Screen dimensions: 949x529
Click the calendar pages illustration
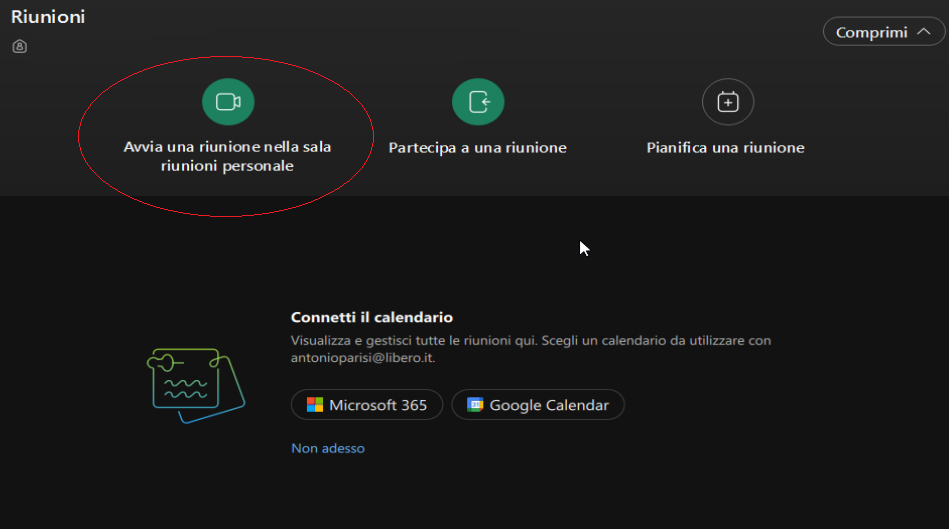(x=195, y=385)
